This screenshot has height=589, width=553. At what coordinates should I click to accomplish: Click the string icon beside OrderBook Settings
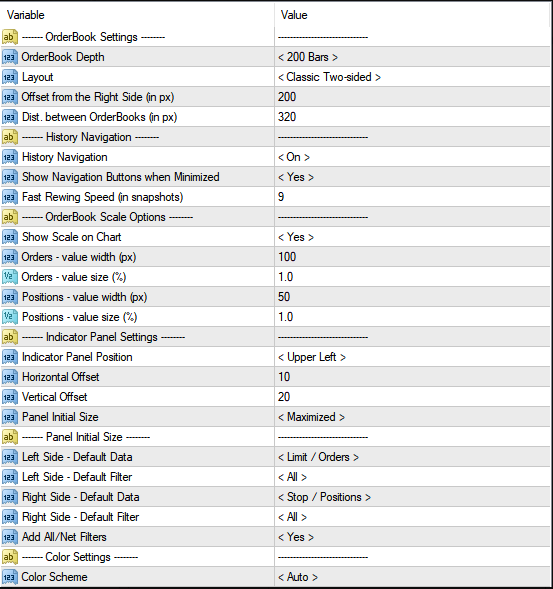9,37
